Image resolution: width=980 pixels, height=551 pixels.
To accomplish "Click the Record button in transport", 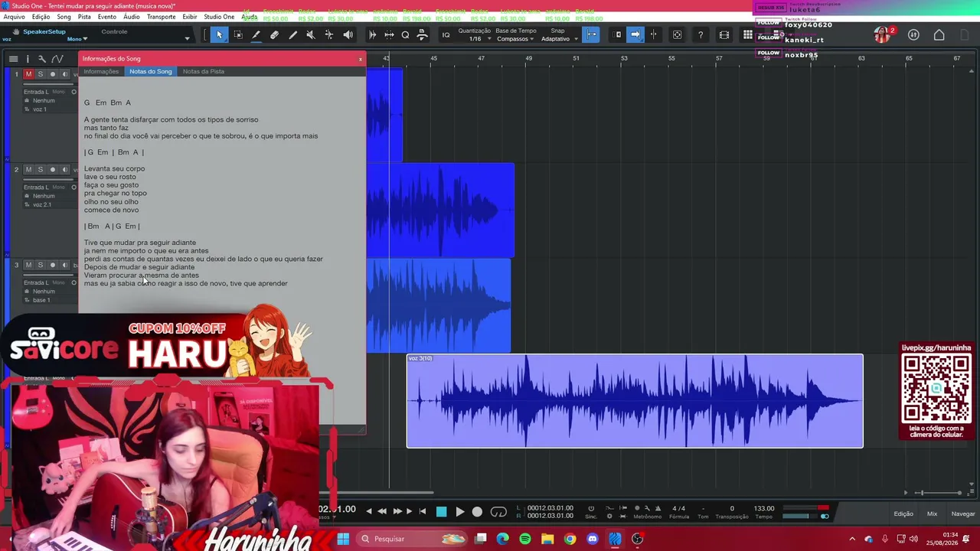I will coord(477,512).
